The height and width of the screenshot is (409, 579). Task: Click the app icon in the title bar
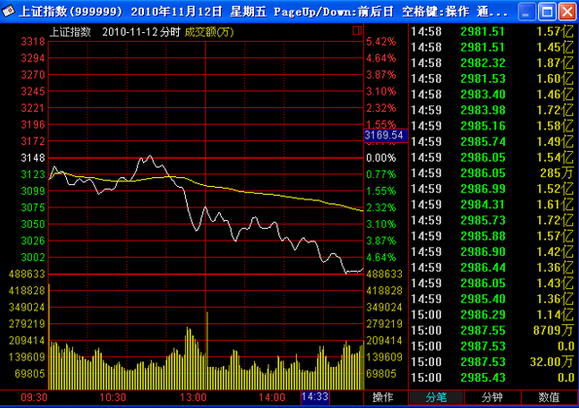8,11
